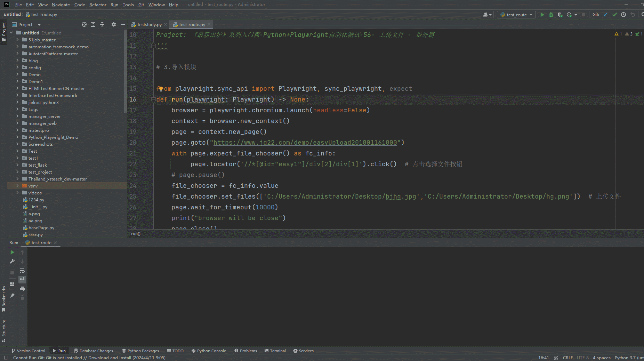
Task: Collapse the untitled project root
Action: 11,33
